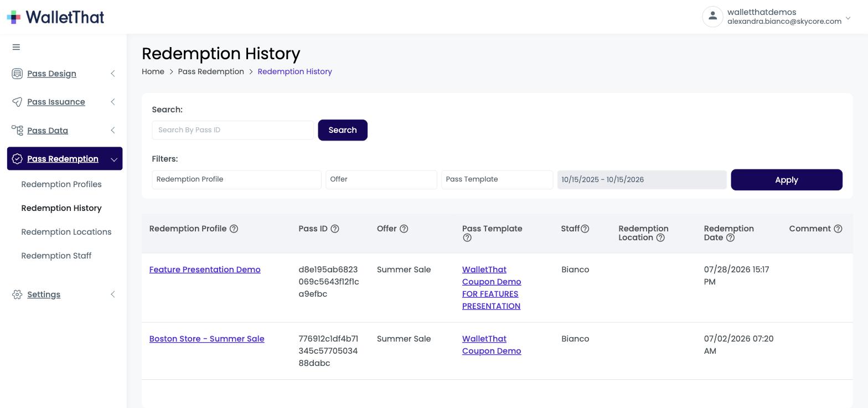Open WalletThat Coupon Demo link in Boston row
The width and height of the screenshot is (868, 408).
click(492, 345)
